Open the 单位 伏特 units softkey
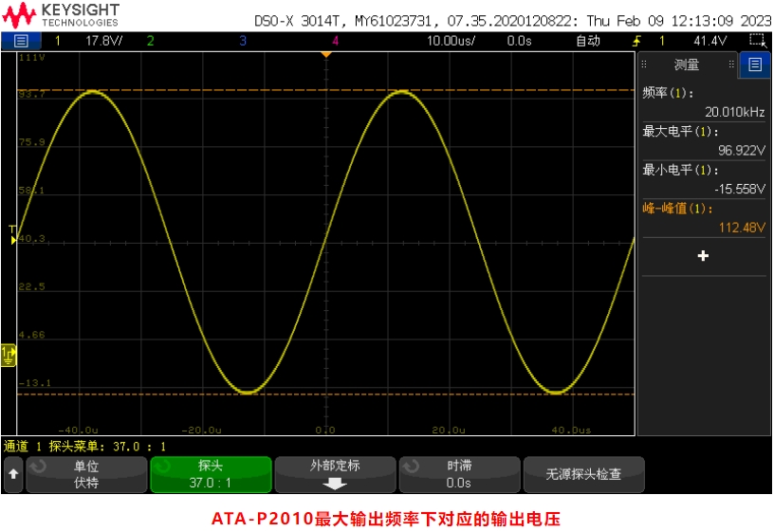Image resolution: width=774 pixels, height=532 pixels. [86, 474]
